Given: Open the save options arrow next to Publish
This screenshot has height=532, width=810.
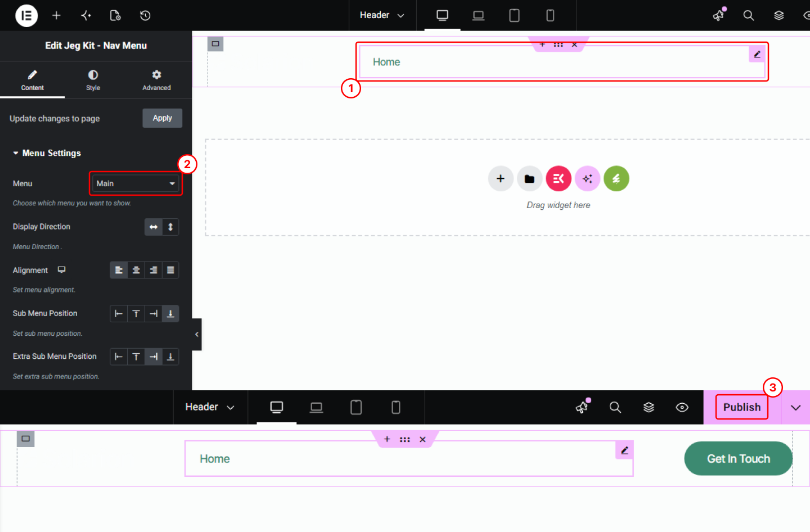Looking at the screenshot, I should [x=796, y=408].
